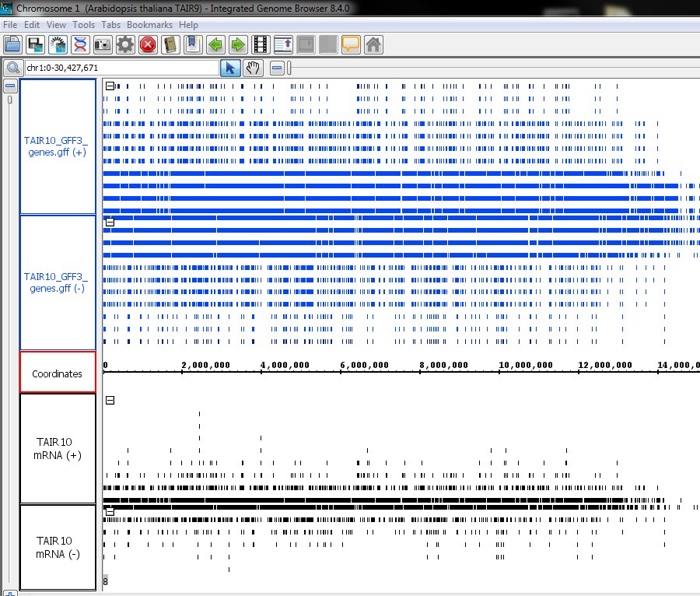Click the Home icon in toolbar
The height and width of the screenshot is (596, 700).
(373, 44)
